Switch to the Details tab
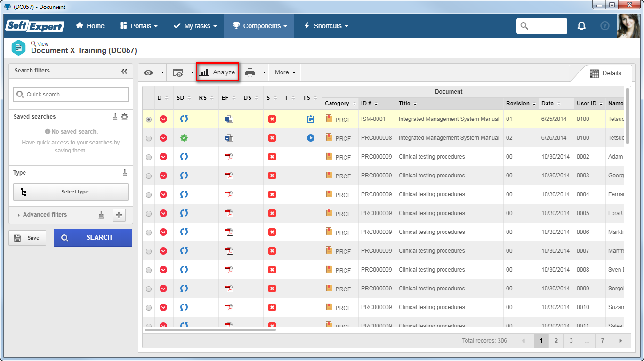 [x=605, y=73]
